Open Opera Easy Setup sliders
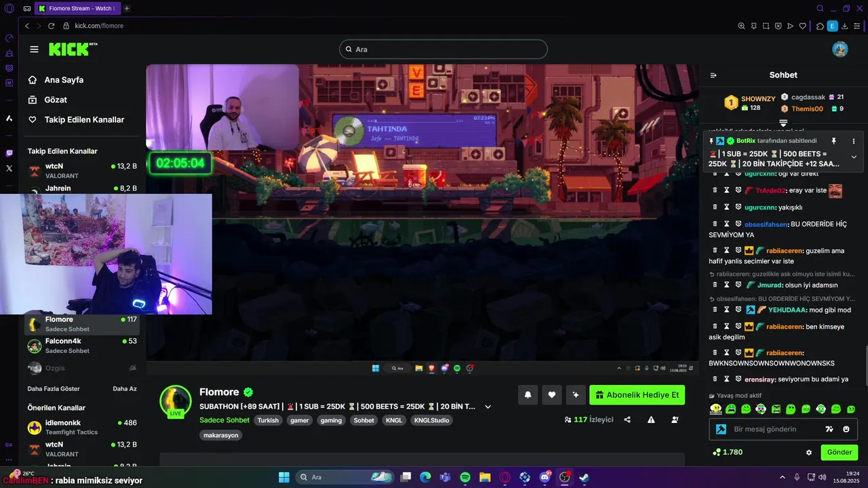 pos(856,26)
